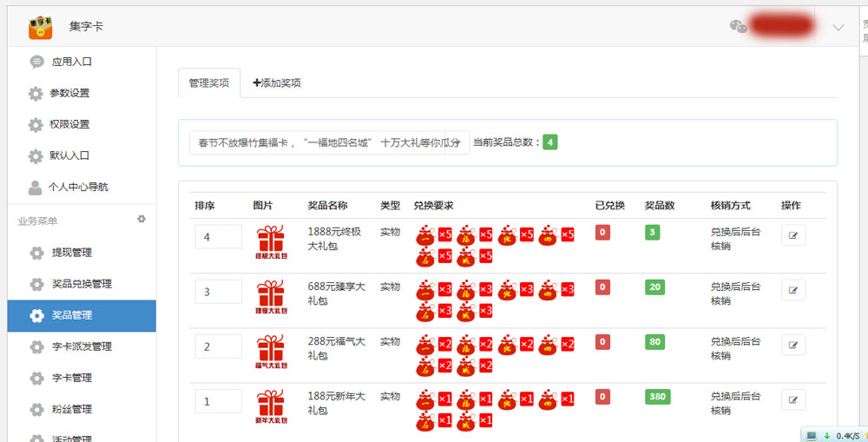Image resolution: width=868 pixels, height=442 pixels.
Task: Open 参数设置 from the sidebar
Action: point(69,93)
